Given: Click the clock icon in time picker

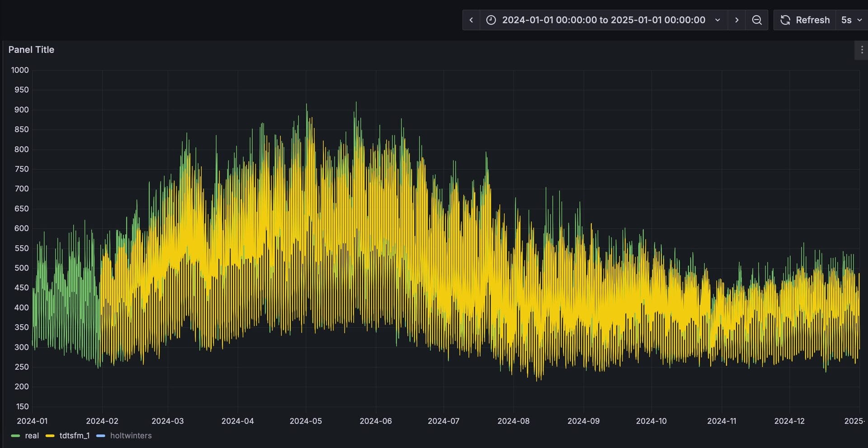Looking at the screenshot, I should (491, 20).
